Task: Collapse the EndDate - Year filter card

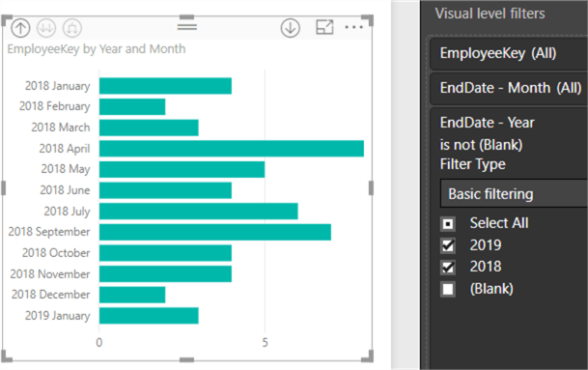Action: [x=488, y=123]
